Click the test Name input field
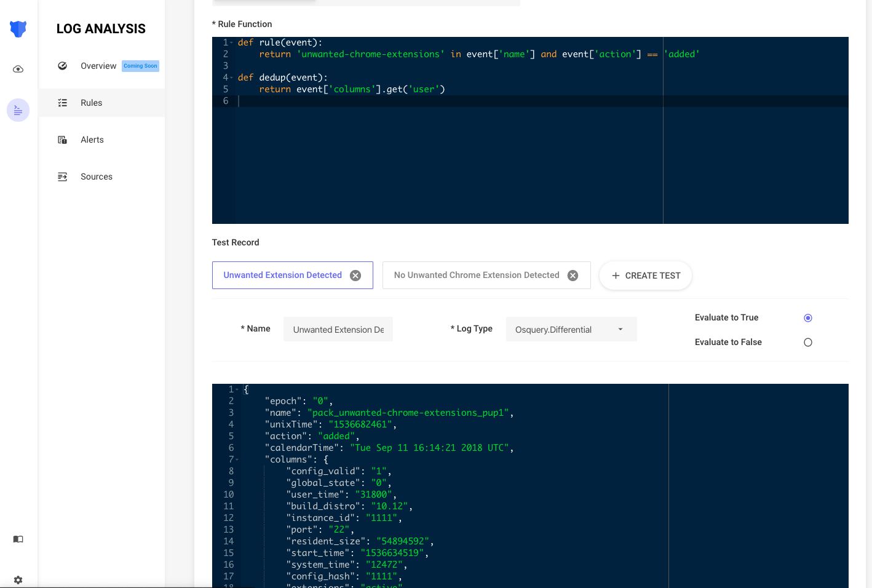 (x=338, y=329)
